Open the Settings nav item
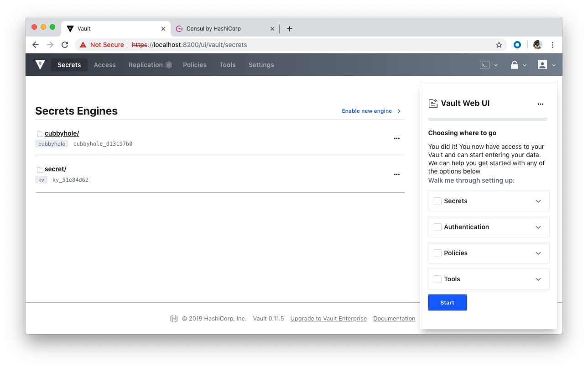Viewport: 588px width, 368px height. (x=261, y=65)
